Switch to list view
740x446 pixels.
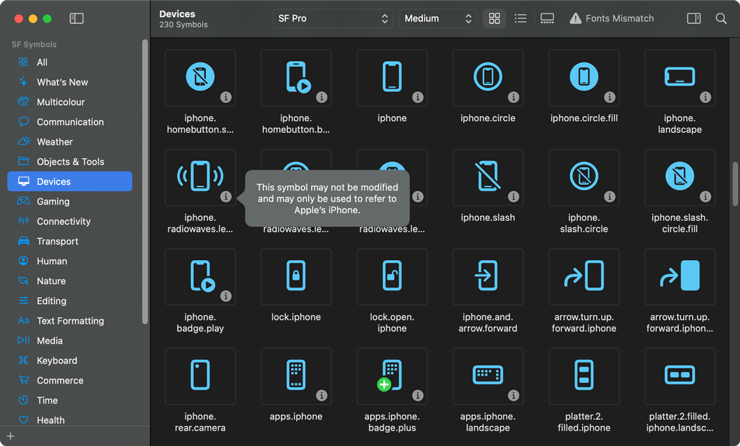coord(521,18)
